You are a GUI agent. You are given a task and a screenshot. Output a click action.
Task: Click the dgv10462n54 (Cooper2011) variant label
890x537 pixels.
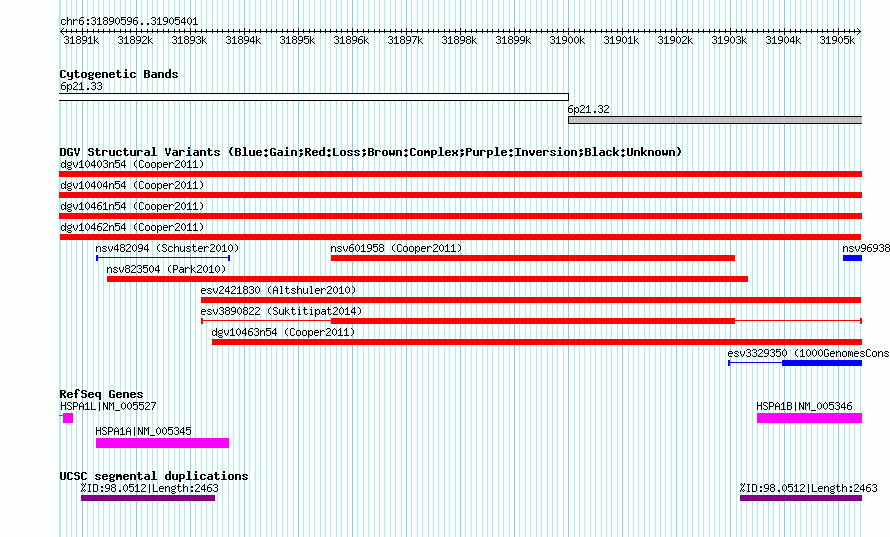(x=132, y=227)
